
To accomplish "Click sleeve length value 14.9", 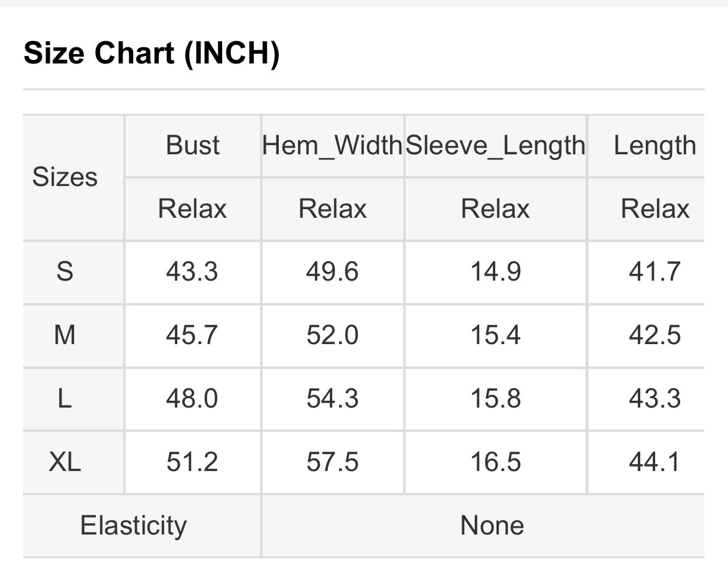I will point(495,272).
